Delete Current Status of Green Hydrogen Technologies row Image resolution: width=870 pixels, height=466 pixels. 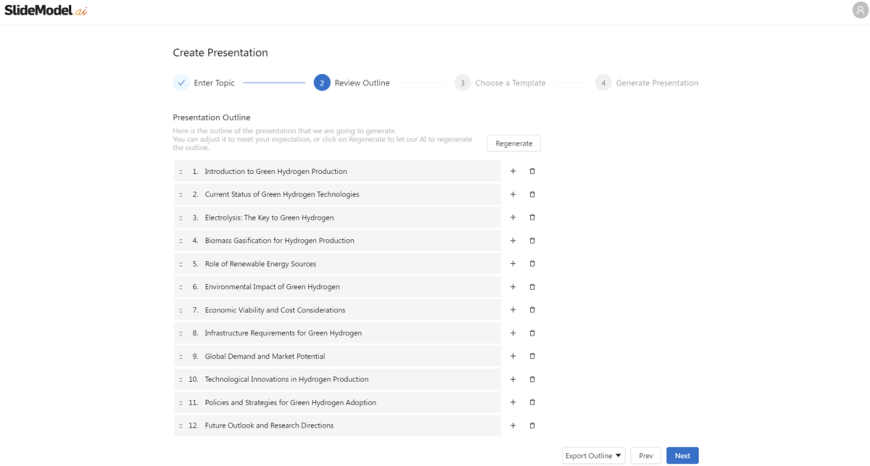[532, 195]
